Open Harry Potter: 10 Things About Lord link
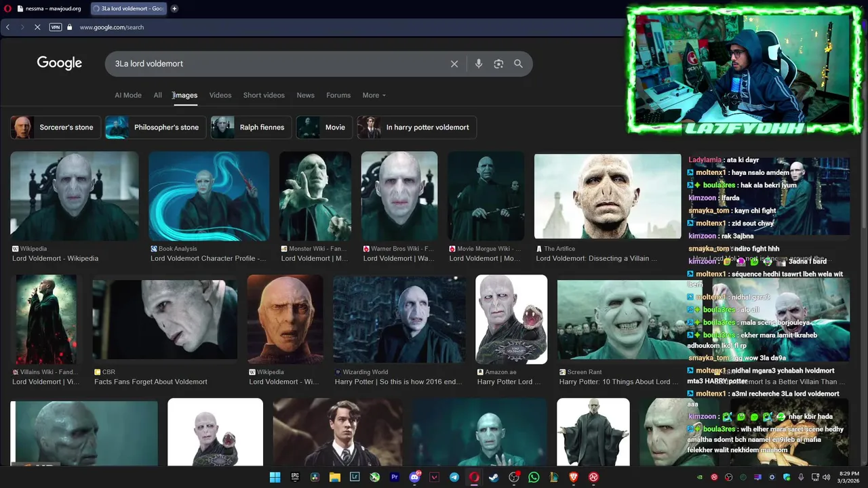Viewport: 868px width, 488px height. [x=618, y=382]
